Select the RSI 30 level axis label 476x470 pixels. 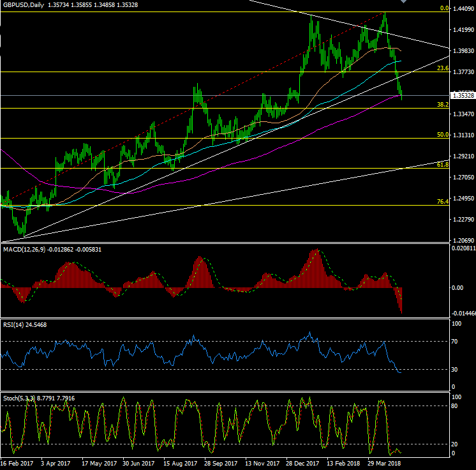456,370
